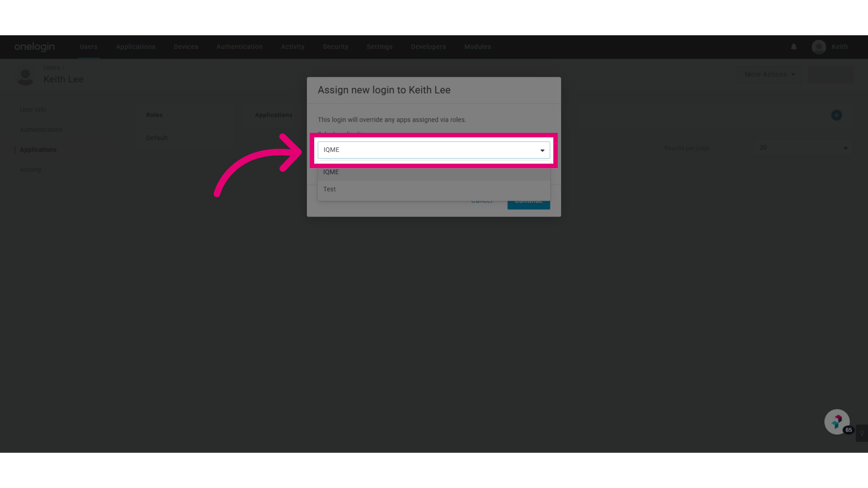
Task: Open the Devices menu
Action: [x=186, y=47]
